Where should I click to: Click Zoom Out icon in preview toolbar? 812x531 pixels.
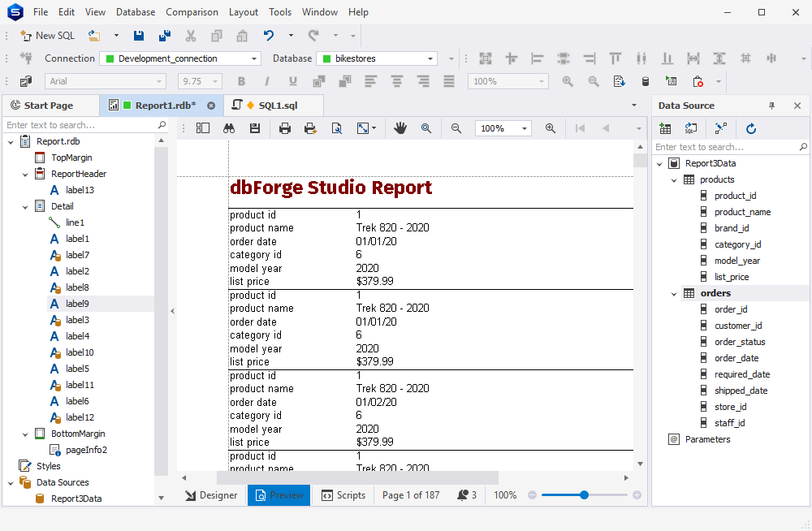click(456, 128)
